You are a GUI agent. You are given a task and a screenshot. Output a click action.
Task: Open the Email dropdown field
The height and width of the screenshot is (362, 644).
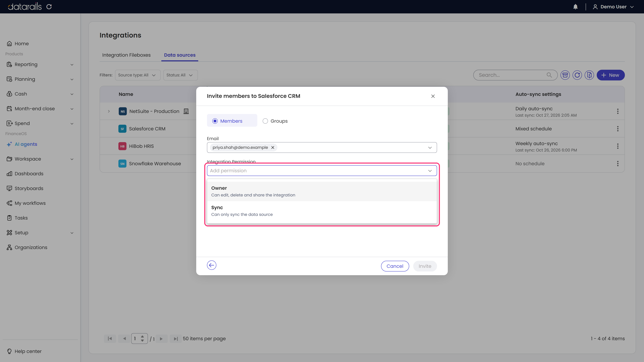(x=322, y=147)
